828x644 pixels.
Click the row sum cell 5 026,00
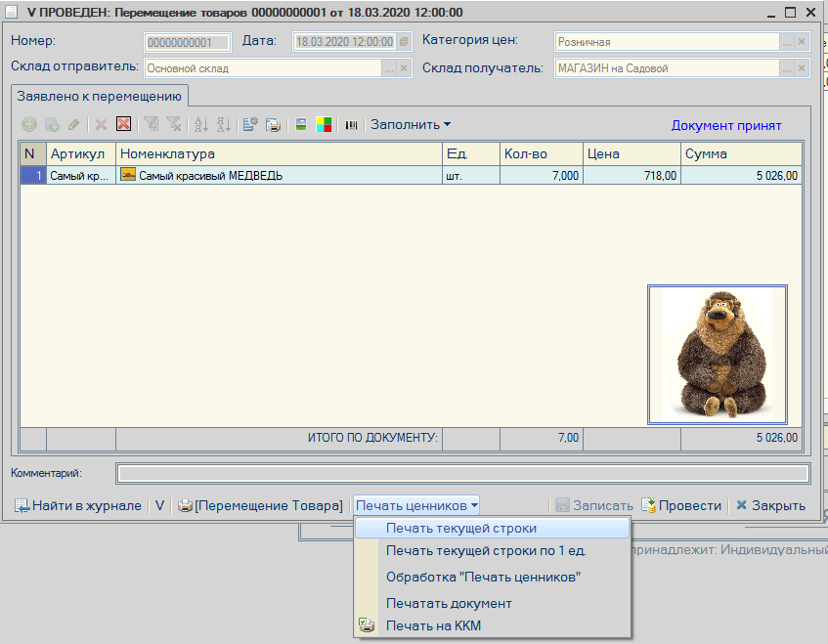click(x=741, y=175)
